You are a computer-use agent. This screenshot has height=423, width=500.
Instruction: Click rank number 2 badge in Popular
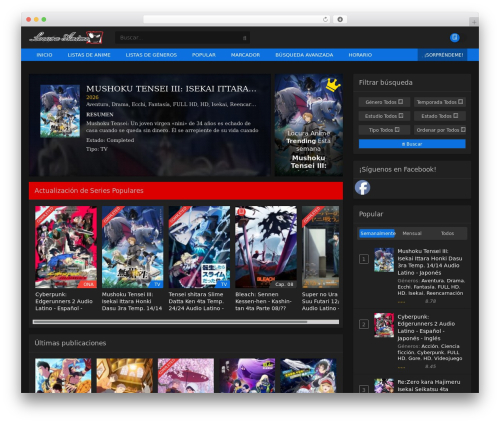click(364, 324)
